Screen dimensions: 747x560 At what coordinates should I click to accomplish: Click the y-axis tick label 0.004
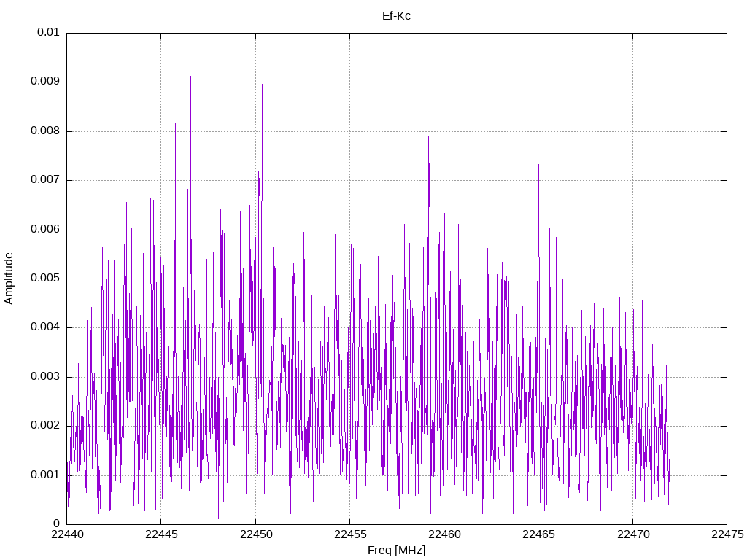45,327
